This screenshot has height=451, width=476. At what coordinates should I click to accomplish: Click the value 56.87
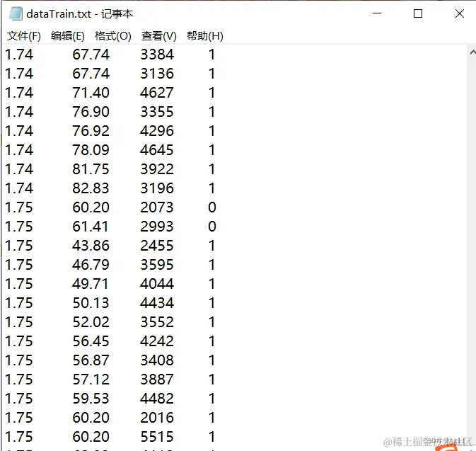pyautogui.click(x=91, y=360)
